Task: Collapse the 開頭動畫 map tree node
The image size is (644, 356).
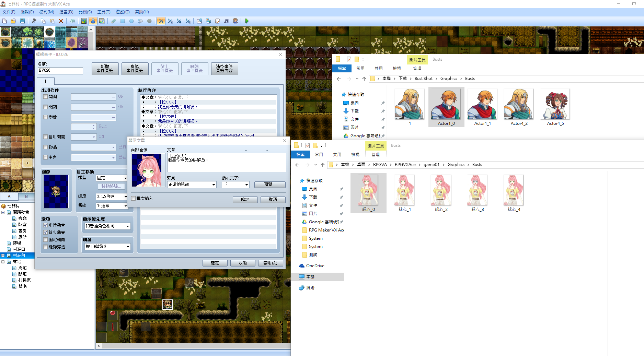Action: tap(3, 212)
